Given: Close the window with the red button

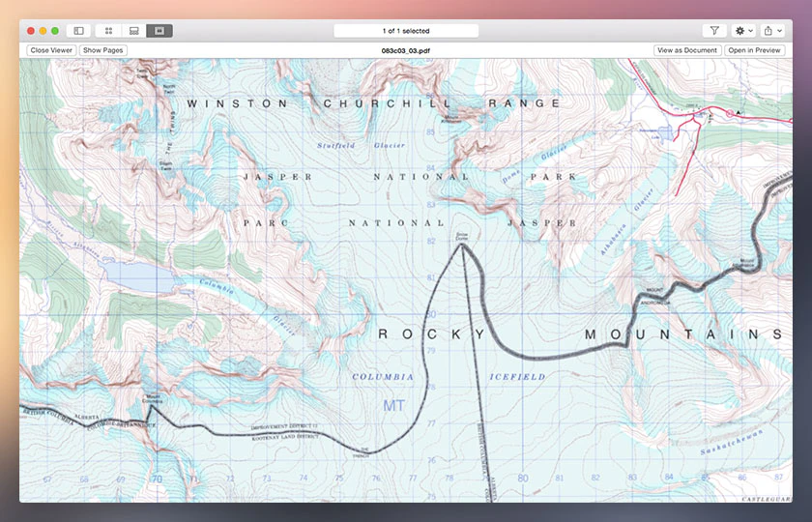Looking at the screenshot, I should (31, 31).
